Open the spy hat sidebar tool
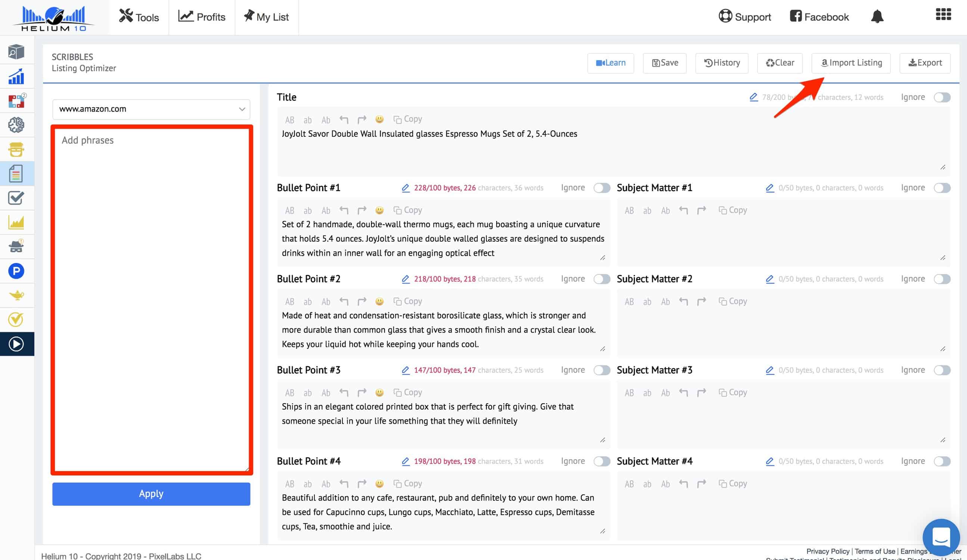 (16, 246)
